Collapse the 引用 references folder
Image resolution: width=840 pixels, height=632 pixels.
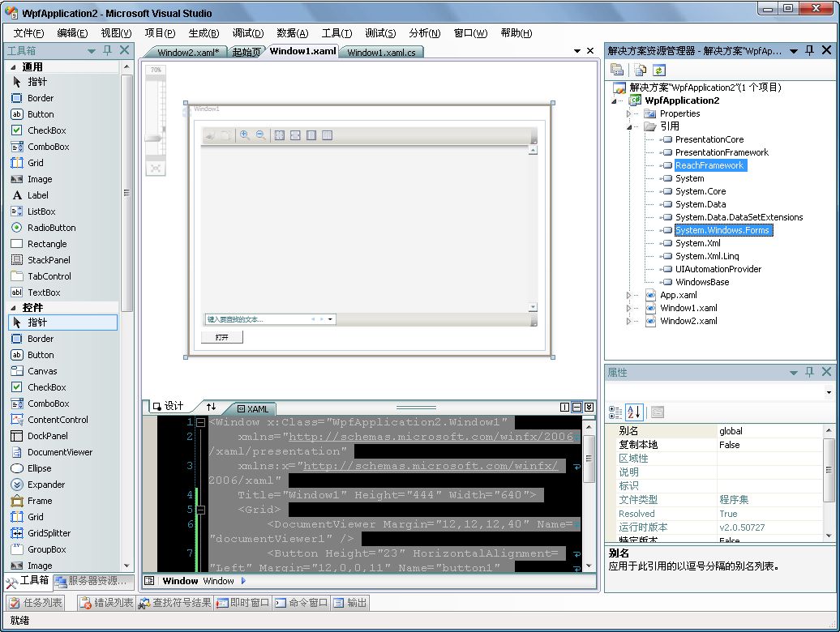point(628,126)
